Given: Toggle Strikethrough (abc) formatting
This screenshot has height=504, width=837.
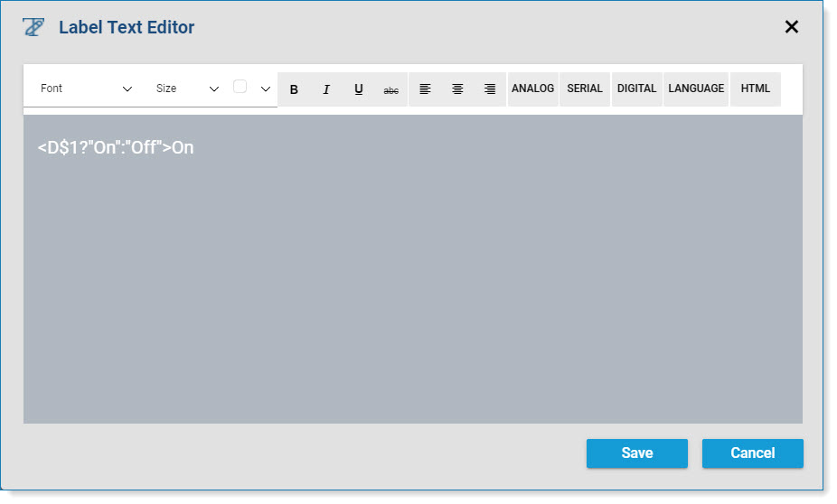Looking at the screenshot, I should (x=391, y=89).
